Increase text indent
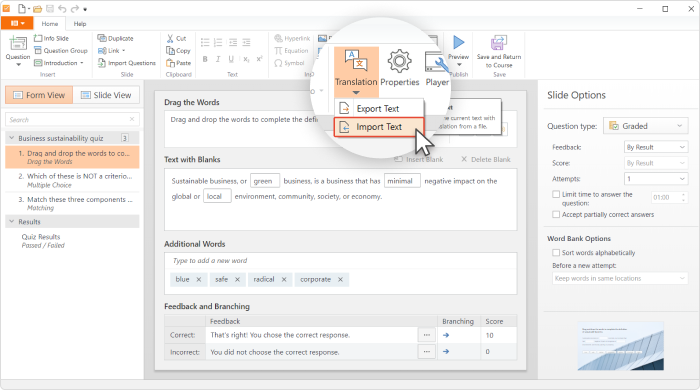The width and height of the screenshot is (700, 390). [x=246, y=42]
